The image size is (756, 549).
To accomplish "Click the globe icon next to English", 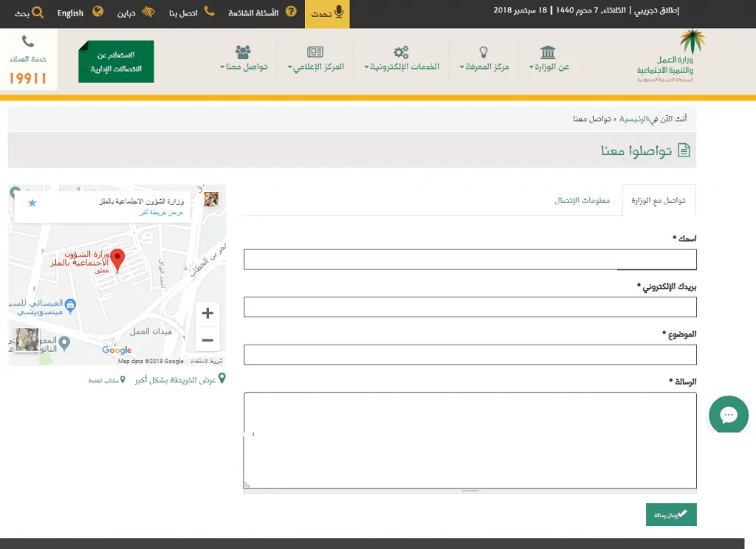I will (98, 11).
